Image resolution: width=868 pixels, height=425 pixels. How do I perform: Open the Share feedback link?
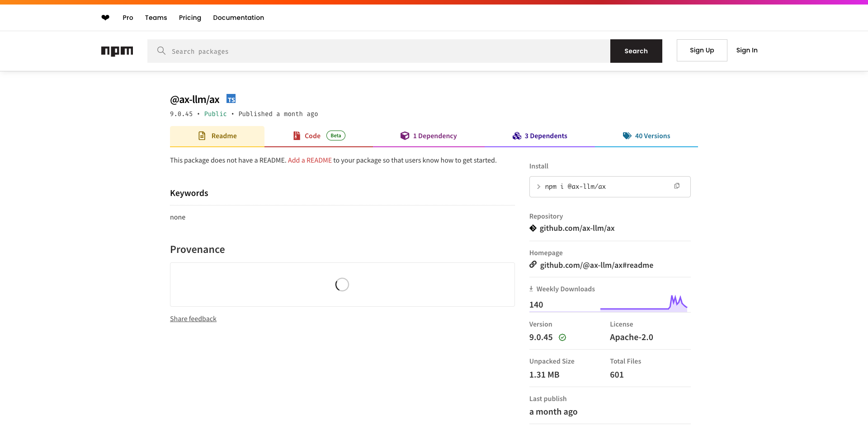tap(193, 319)
